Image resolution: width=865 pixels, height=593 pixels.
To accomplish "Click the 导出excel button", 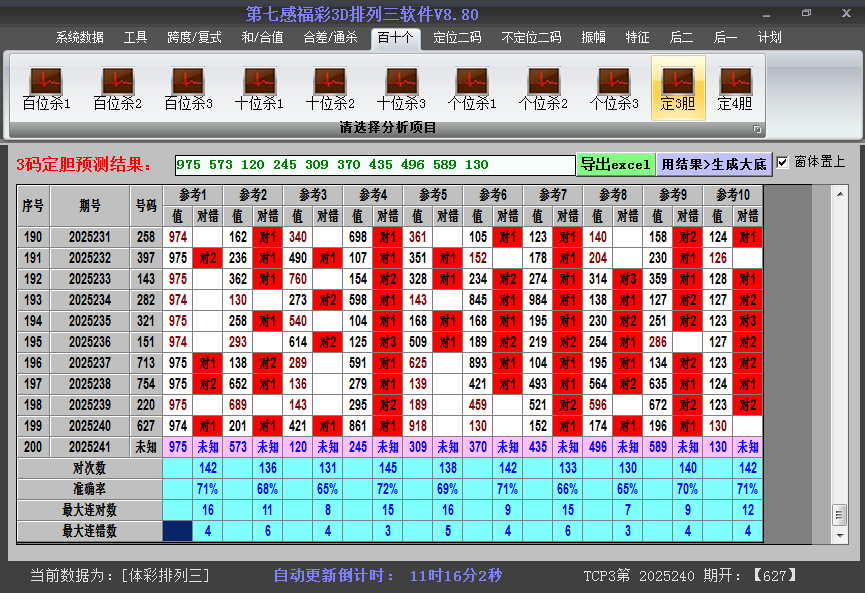I will pyautogui.click(x=615, y=164).
